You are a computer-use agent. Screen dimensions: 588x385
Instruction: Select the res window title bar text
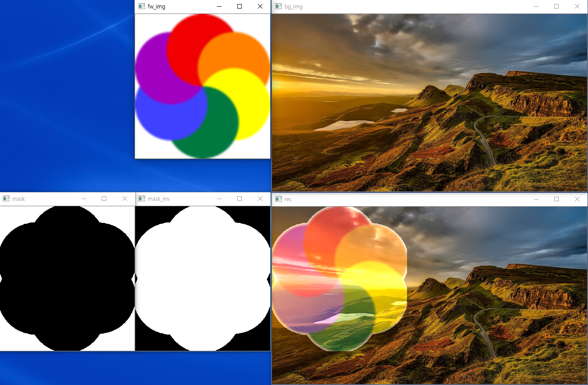288,199
